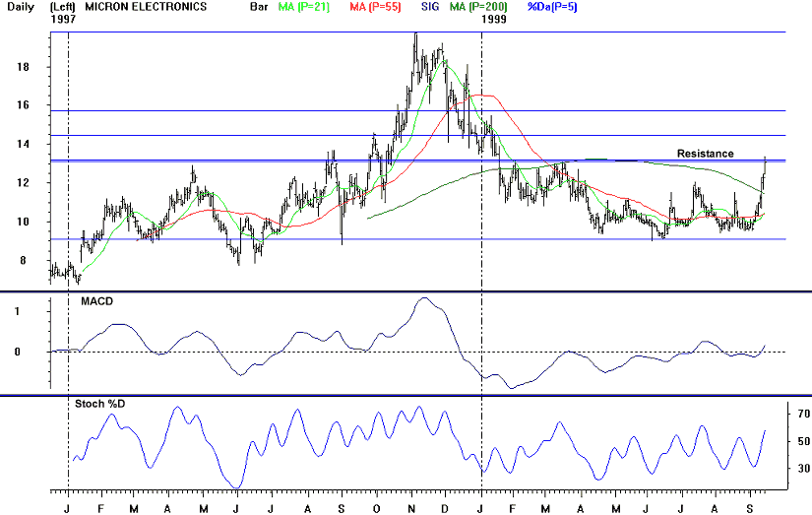Click the "D" December month label
Screen dimensions: 812x515
pyautogui.click(x=445, y=509)
